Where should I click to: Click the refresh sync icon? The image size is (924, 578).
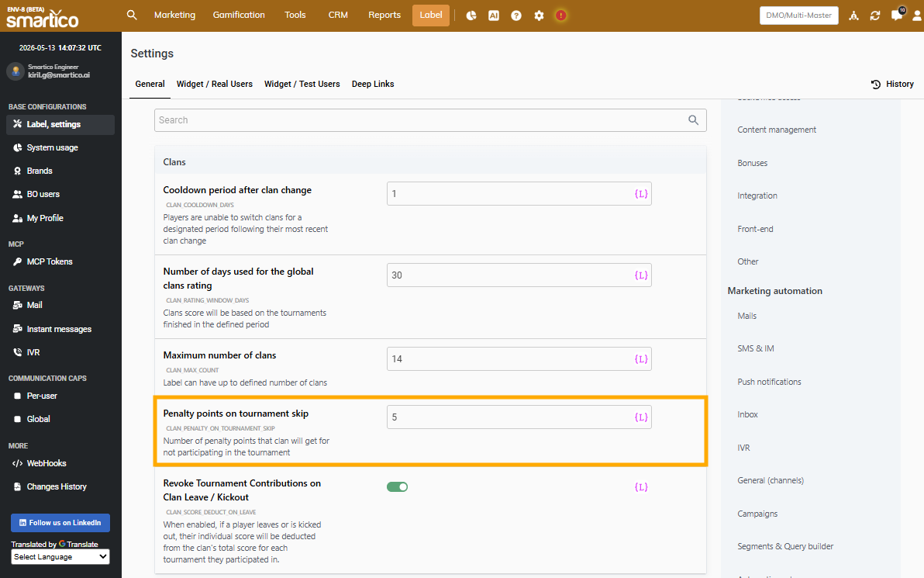[x=875, y=16]
